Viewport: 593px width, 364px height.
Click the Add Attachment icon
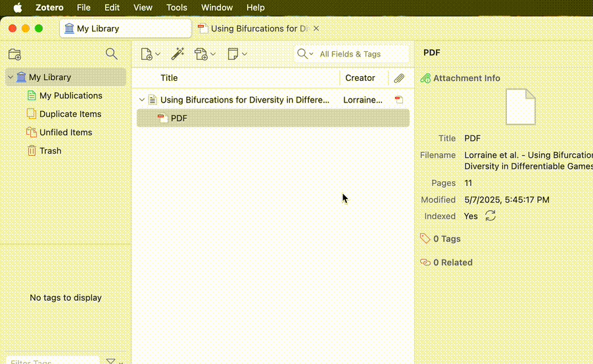click(201, 54)
